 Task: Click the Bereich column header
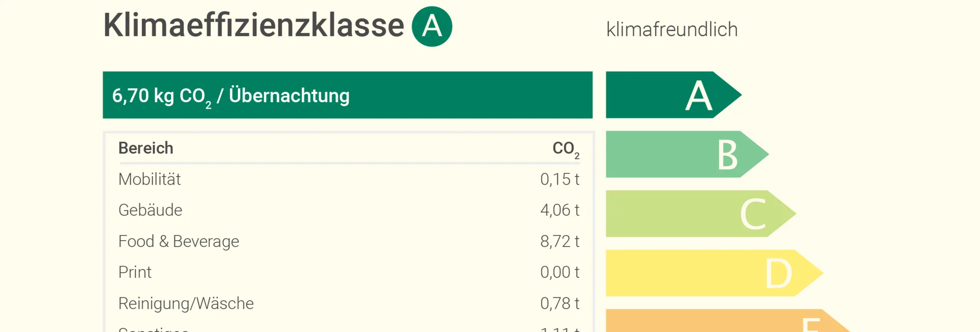coord(146,148)
